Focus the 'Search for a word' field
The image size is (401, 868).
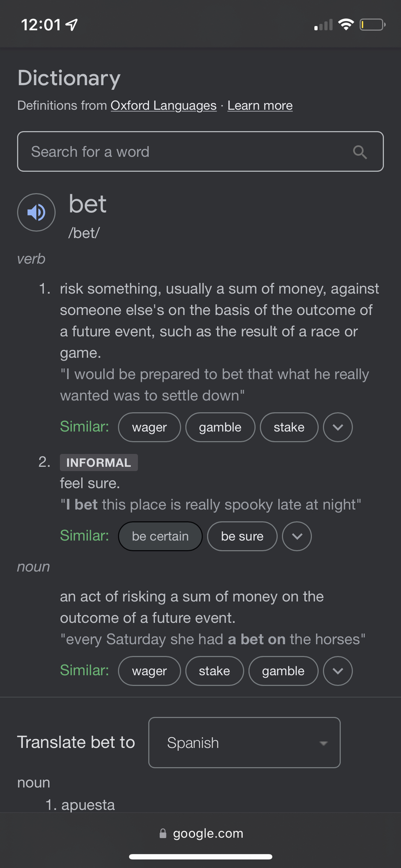pos(185,152)
